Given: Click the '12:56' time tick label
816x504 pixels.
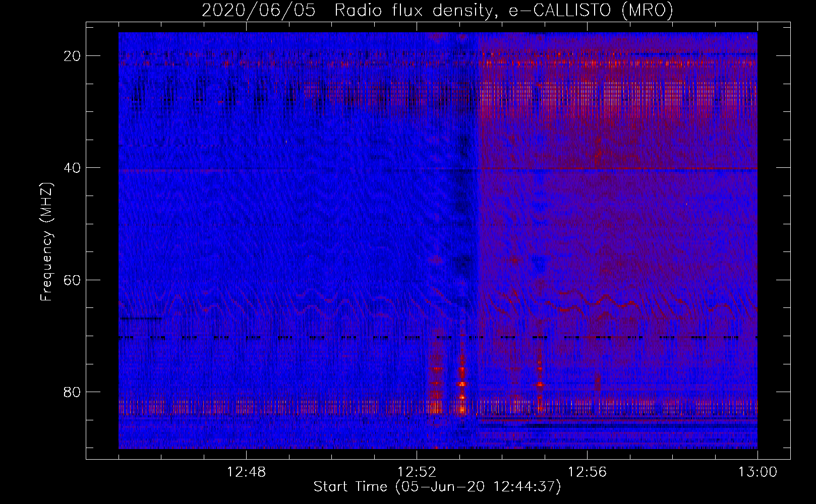Looking at the screenshot, I should [x=587, y=472].
